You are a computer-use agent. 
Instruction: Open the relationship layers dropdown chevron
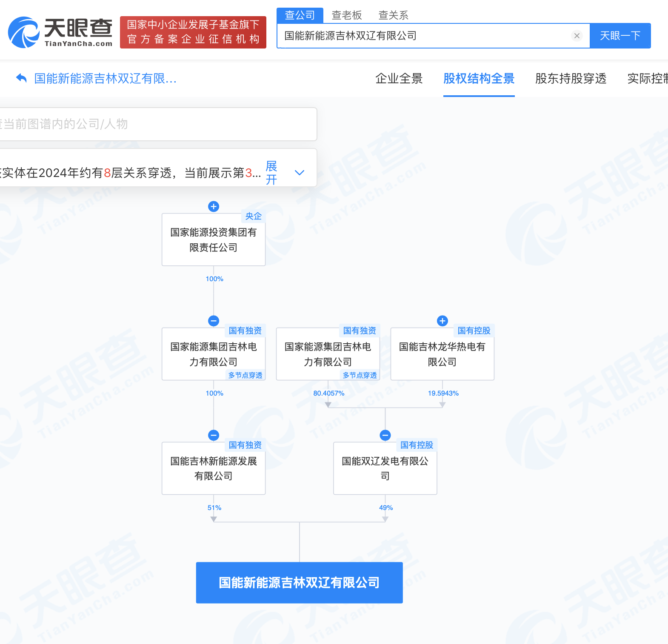click(300, 173)
